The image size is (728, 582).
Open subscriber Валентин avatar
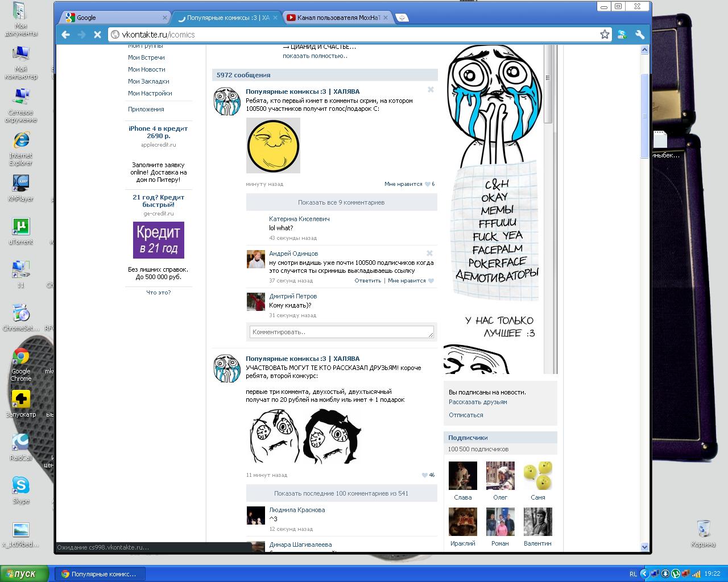click(538, 522)
